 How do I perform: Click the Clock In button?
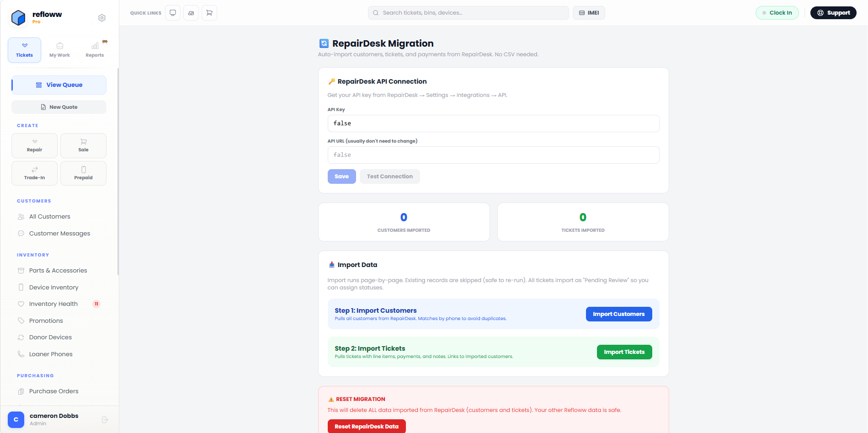click(777, 13)
